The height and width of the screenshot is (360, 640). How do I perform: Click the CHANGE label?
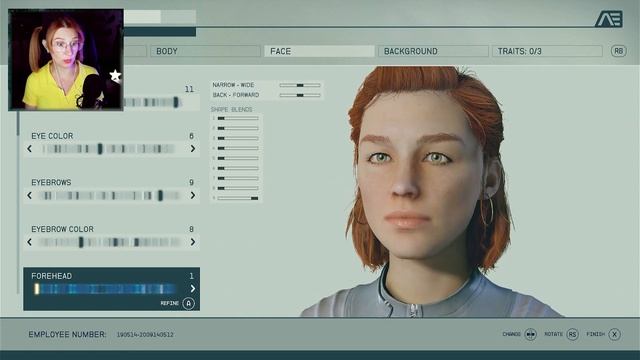511,334
